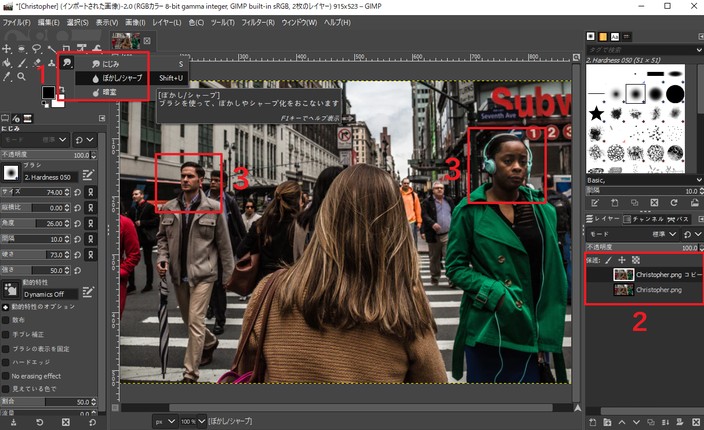Toggle the link chain for 縦横比
Screen dimensions: 704x430
[91, 208]
